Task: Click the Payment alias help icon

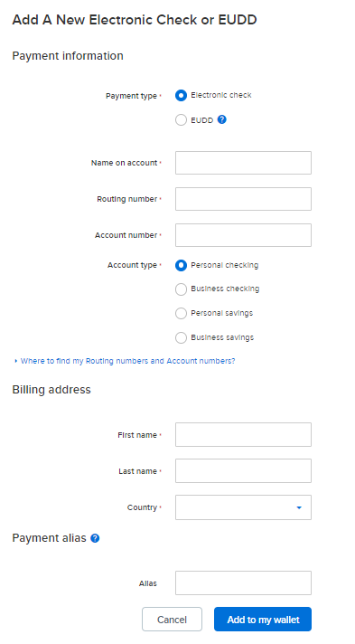Action: coord(95,538)
